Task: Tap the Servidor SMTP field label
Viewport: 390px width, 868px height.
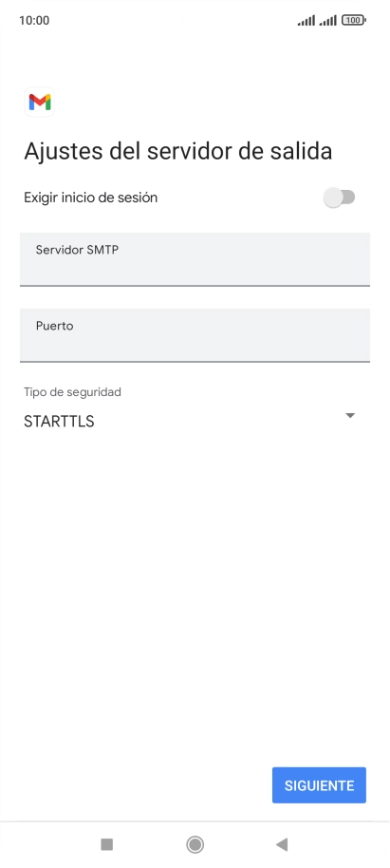Action: coord(77,250)
